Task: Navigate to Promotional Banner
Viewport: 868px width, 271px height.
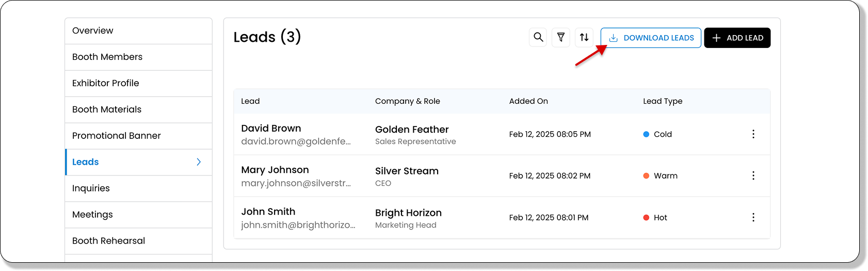Action: (x=117, y=136)
